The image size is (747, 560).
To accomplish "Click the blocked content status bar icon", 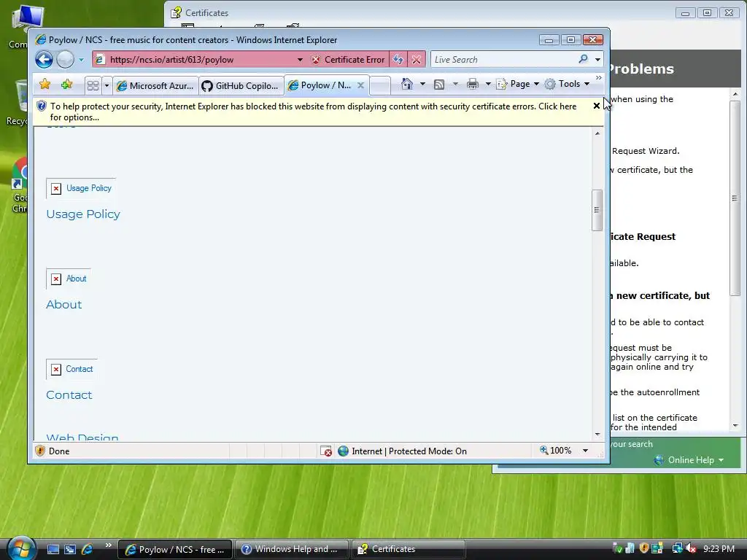I will click(326, 451).
